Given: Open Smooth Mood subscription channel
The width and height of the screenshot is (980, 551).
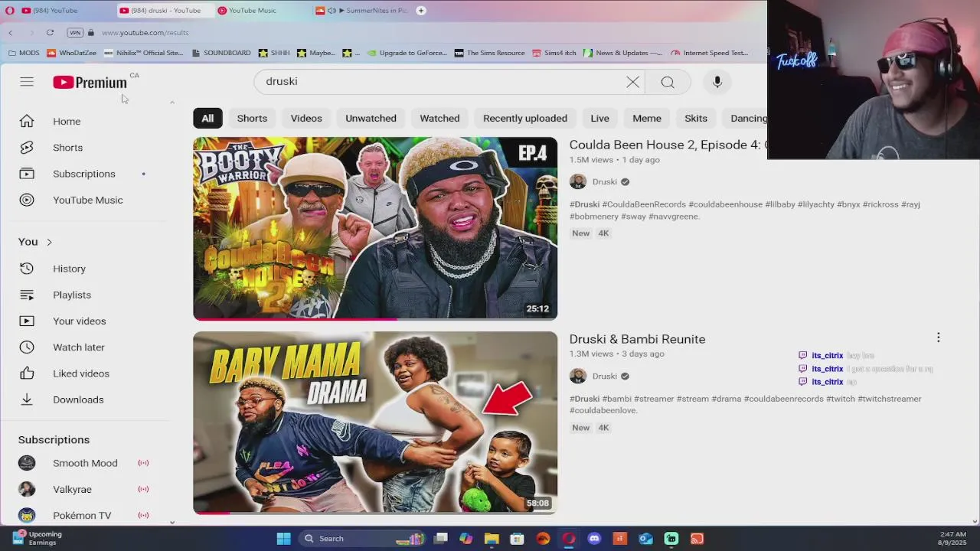Looking at the screenshot, I should (x=84, y=463).
